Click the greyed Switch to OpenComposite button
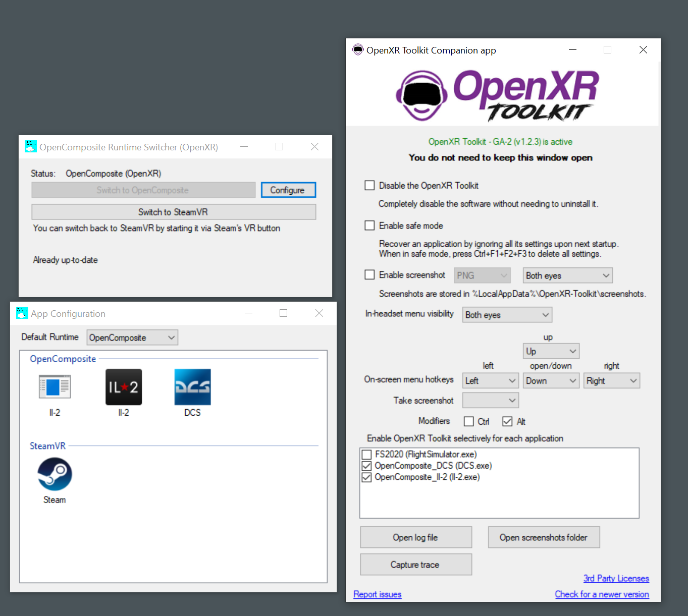The width and height of the screenshot is (688, 616). coord(143,190)
